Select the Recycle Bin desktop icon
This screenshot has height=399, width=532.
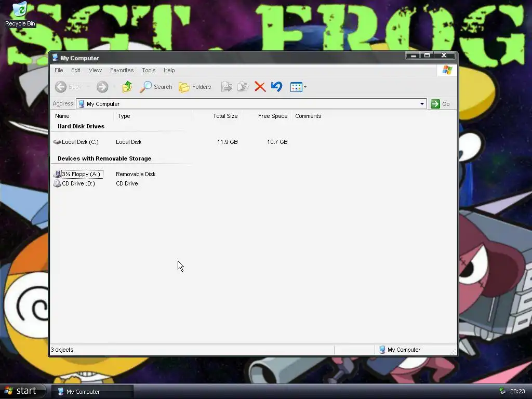tap(20, 14)
